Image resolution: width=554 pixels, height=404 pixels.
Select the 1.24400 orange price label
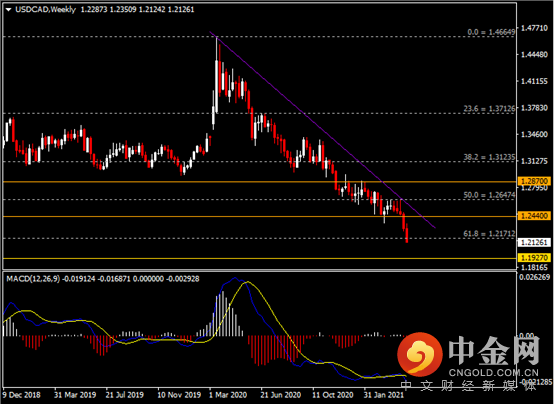534,216
